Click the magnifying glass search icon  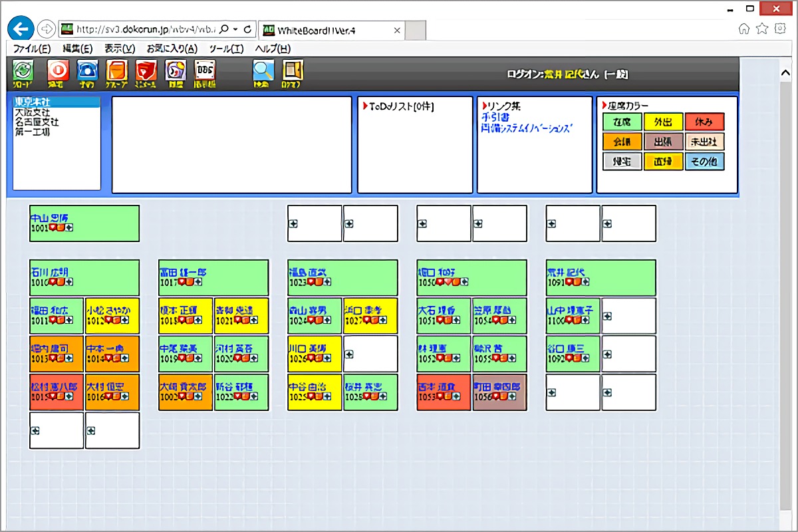pos(263,71)
